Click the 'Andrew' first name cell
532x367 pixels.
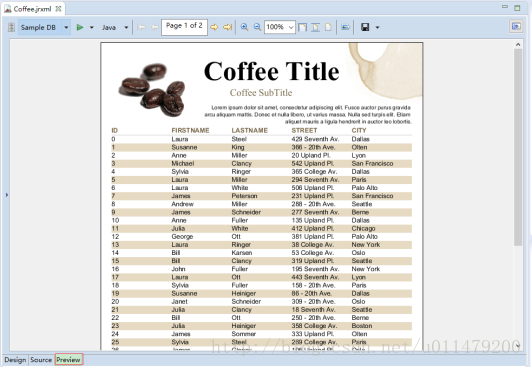[183, 204]
